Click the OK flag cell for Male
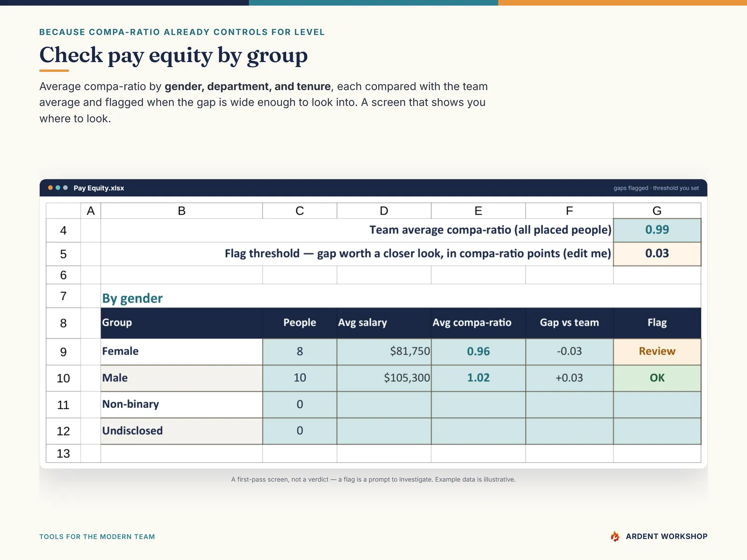The image size is (747, 560). tap(657, 378)
